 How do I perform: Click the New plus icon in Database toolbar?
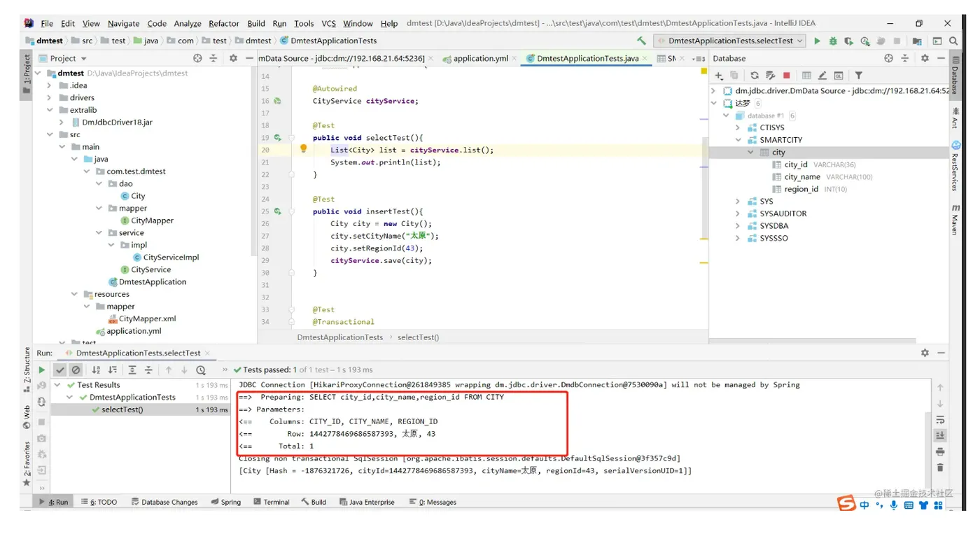coord(719,76)
